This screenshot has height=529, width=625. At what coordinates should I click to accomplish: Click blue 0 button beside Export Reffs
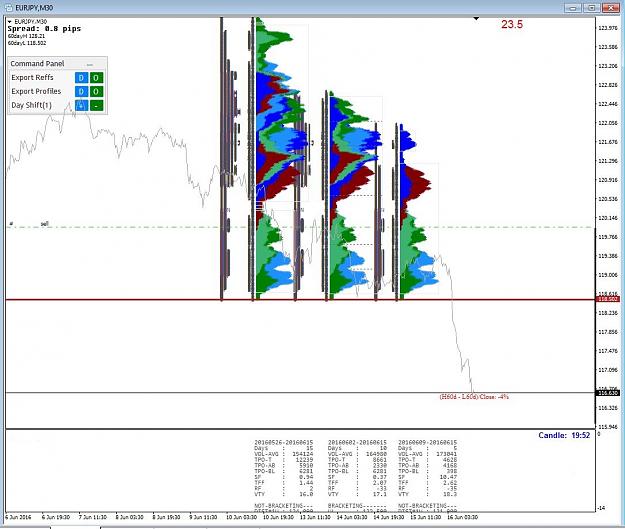[x=81, y=78]
